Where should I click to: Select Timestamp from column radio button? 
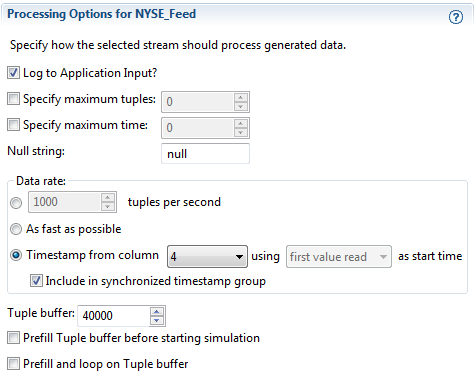point(16,255)
